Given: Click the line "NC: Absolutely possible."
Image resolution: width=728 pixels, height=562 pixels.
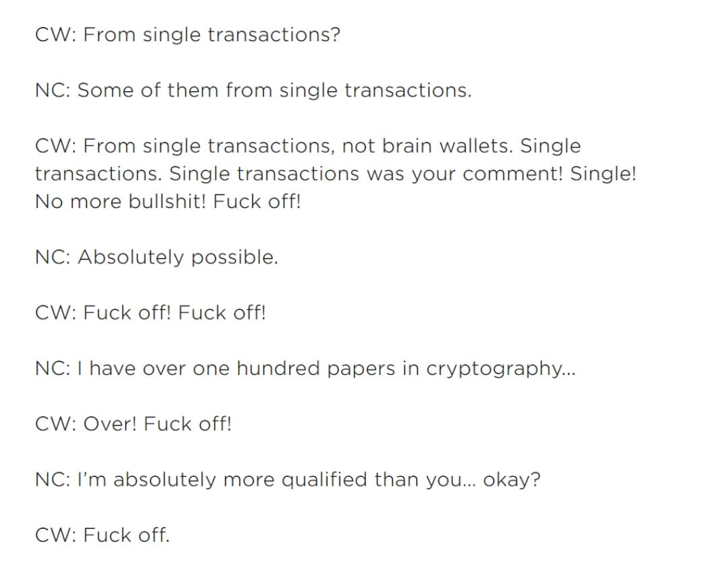Looking at the screenshot, I should [x=156, y=257].
